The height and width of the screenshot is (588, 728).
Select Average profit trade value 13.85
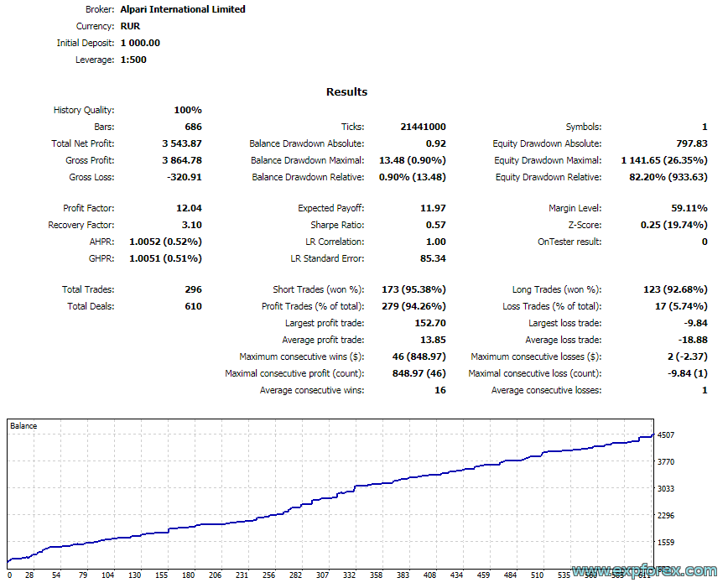pyautogui.click(x=433, y=340)
